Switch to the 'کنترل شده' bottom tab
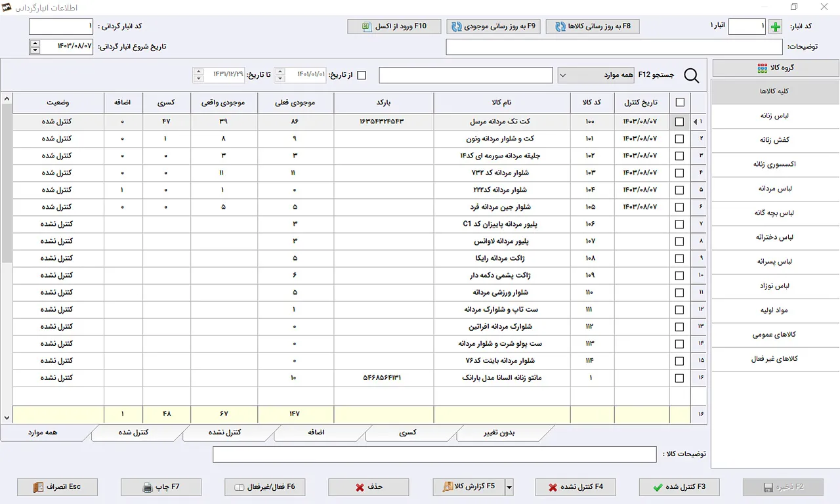Screen dimensions: 840x504 point(133,432)
